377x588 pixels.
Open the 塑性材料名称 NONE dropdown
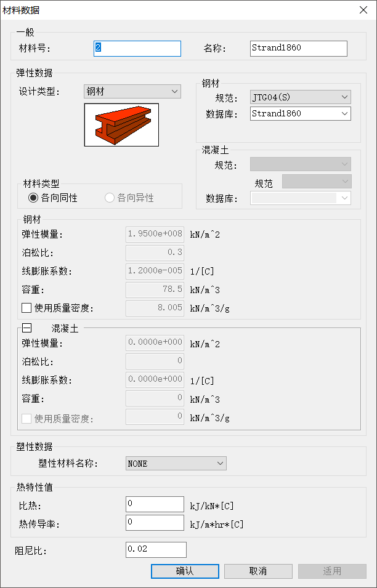[x=176, y=464]
